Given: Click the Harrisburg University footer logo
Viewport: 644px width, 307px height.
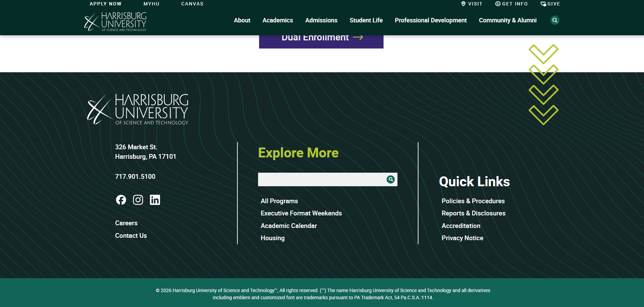Looking at the screenshot, I should (x=138, y=109).
